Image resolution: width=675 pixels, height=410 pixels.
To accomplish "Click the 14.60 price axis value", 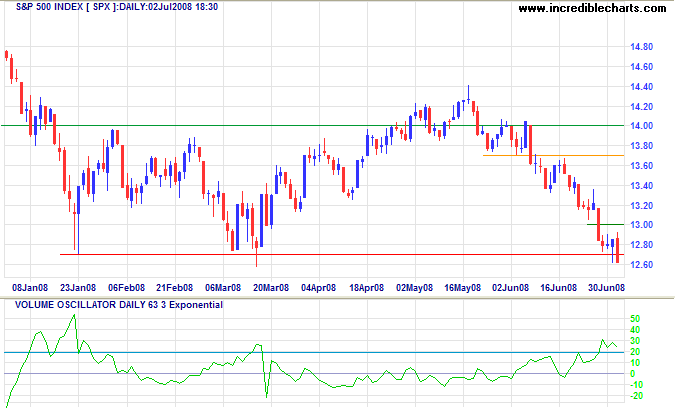I will tap(641, 67).
